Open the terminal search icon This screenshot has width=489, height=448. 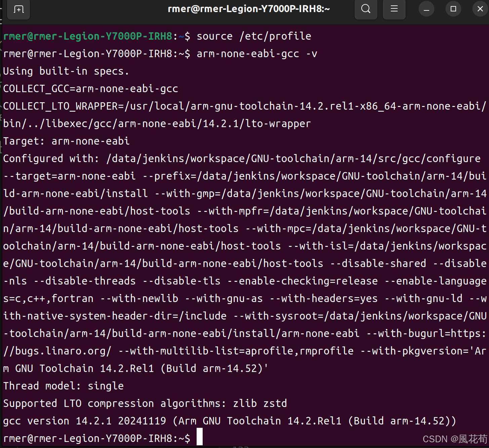(x=366, y=9)
